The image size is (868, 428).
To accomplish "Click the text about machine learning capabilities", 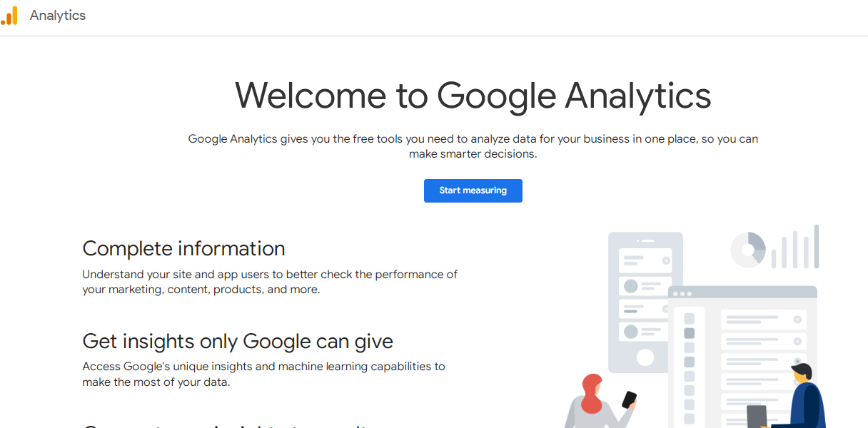I will click(263, 374).
